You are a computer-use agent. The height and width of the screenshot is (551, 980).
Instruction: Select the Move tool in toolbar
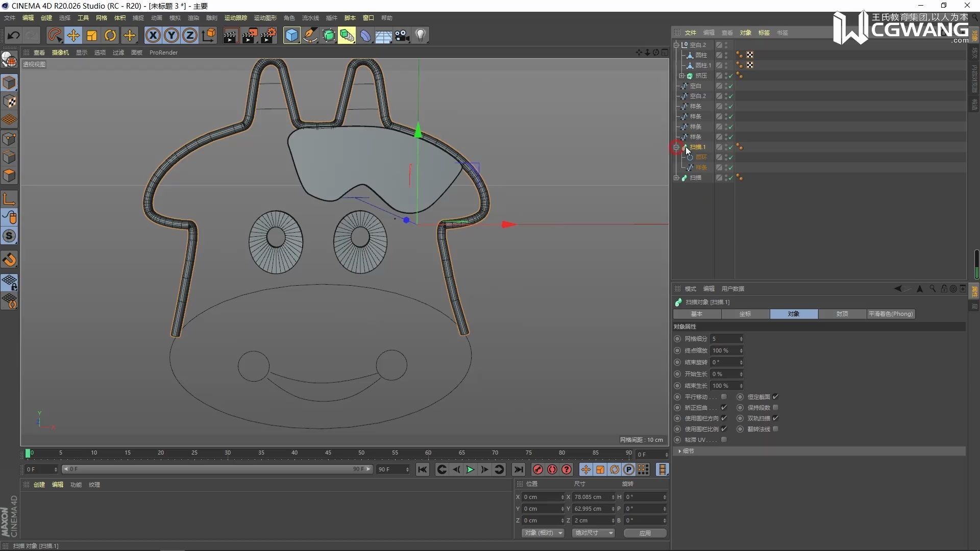(x=73, y=35)
